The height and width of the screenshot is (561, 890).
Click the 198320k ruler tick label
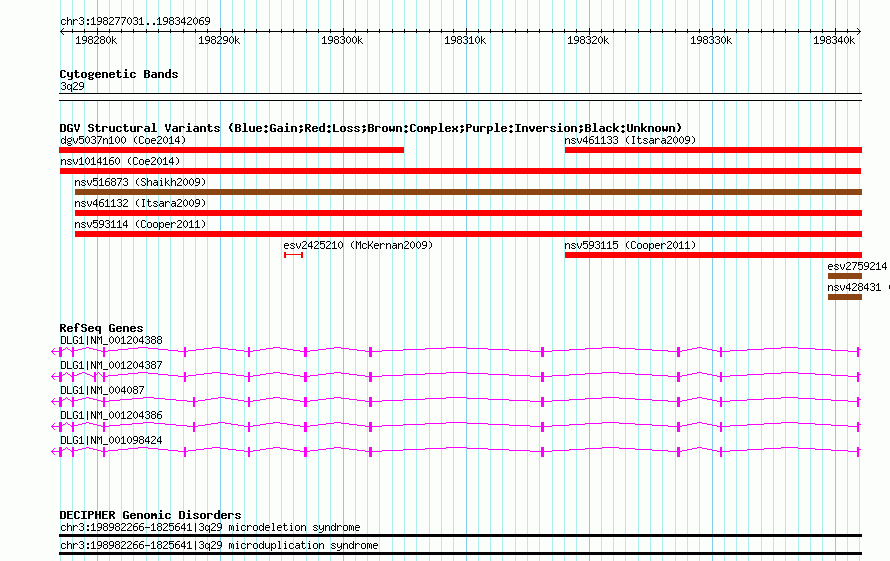[588, 40]
